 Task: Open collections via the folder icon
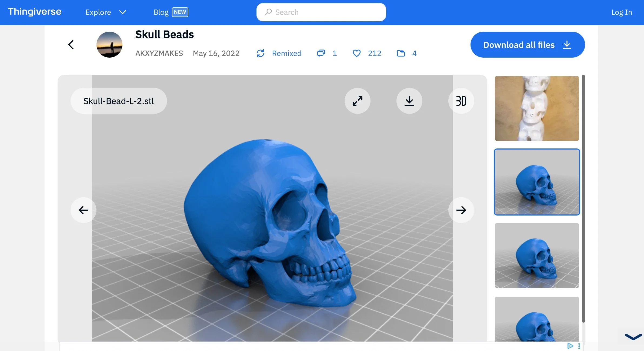click(x=401, y=53)
